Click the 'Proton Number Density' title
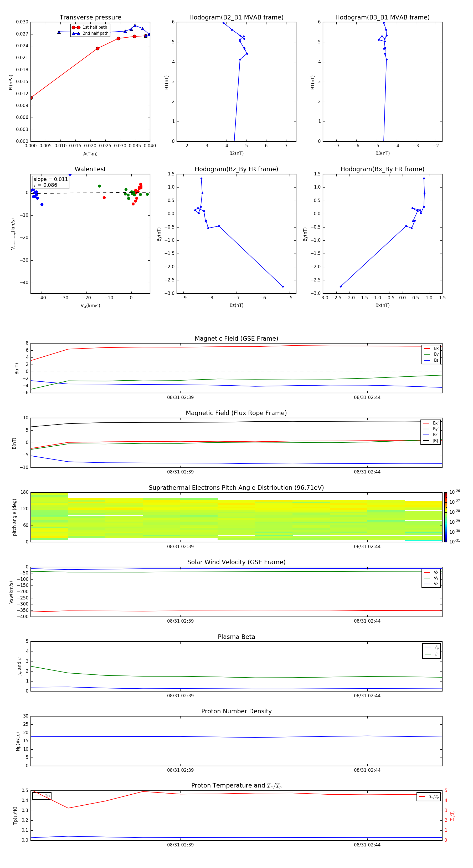This screenshot has height=868, width=473. [x=236, y=711]
